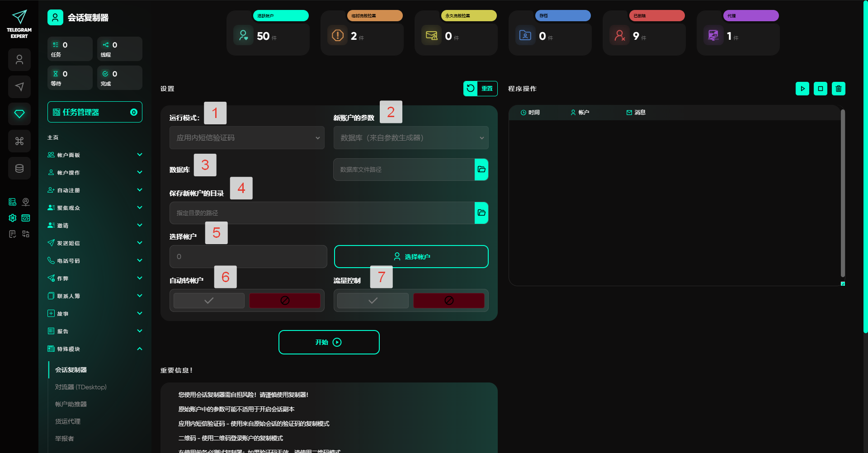This screenshot has width=868, height=453.
Task: Click the diamond icon in left sidebar
Action: pos(19,114)
